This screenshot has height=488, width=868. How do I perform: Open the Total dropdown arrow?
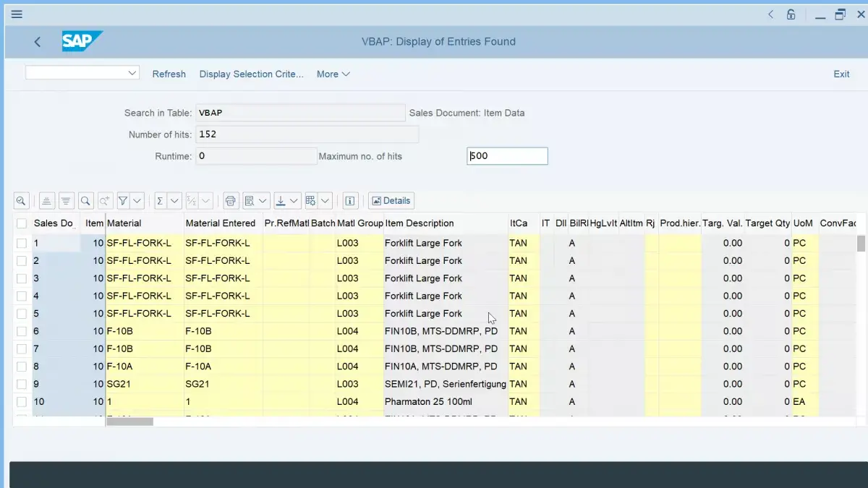click(174, 201)
